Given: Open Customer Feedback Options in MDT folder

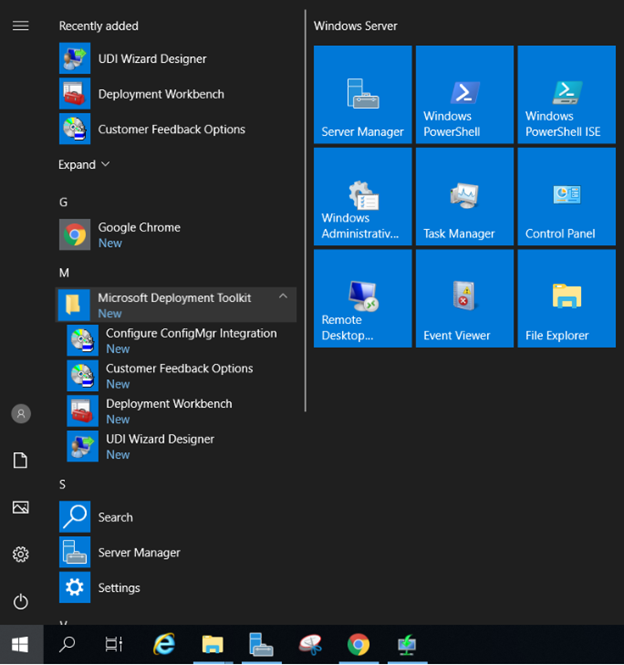Looking at the screenshot, I should tap(182, 376).
